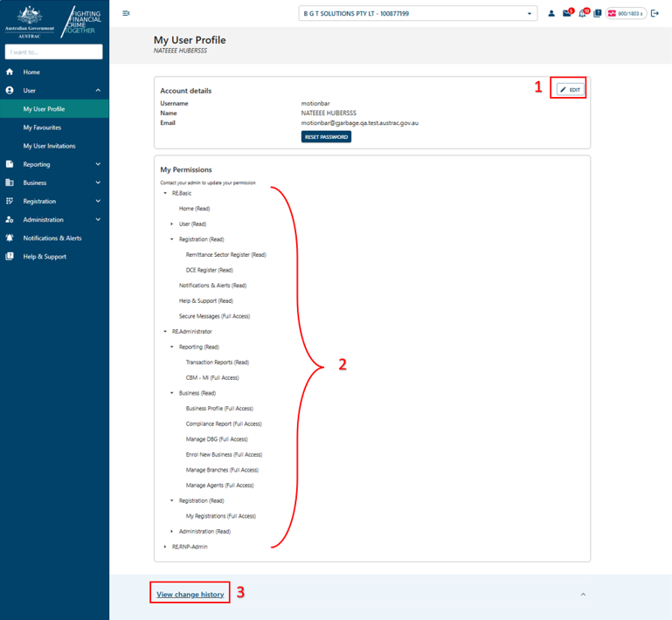Select Compliance Report (Full Access) item
The image size is (672, 620).
tap(224, 424)
